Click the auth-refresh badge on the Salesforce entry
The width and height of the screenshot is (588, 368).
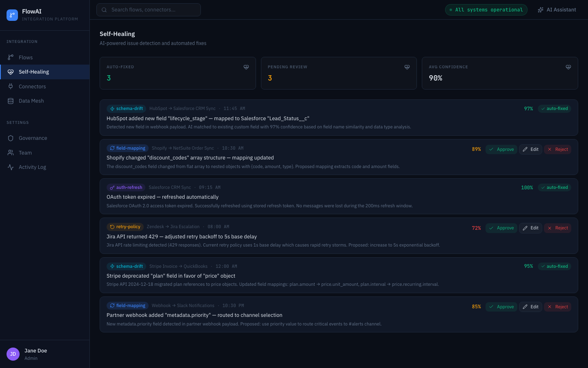[x=125, y=187]
